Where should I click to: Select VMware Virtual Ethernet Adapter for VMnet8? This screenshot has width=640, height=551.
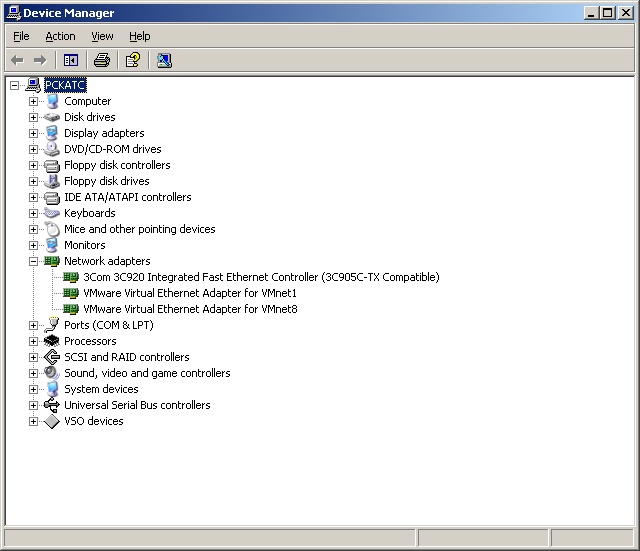pos(190,309)
